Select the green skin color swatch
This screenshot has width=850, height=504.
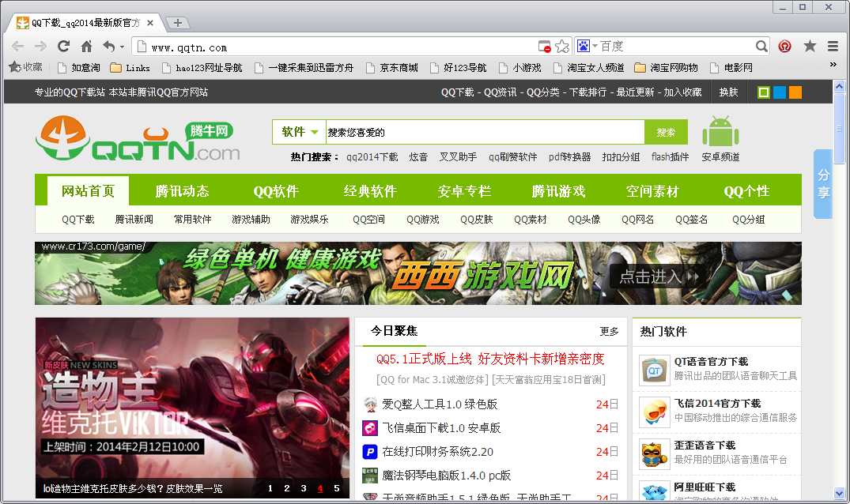click(763, 92)
